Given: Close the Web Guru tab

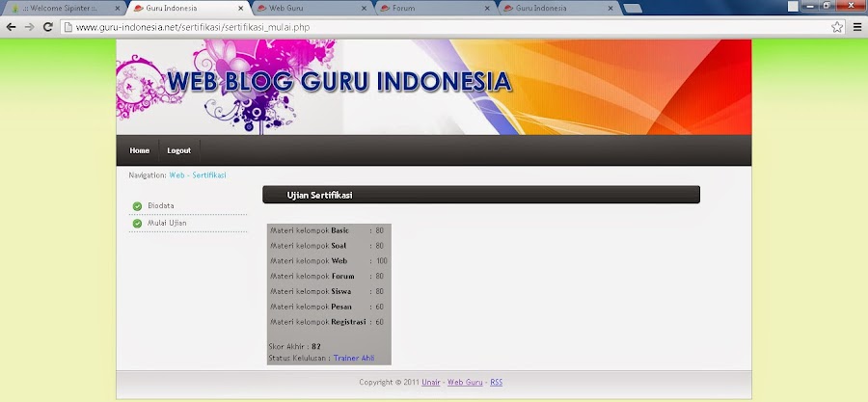Looking at the screenshot, I should pyautogui.click(x=364, y=9).
